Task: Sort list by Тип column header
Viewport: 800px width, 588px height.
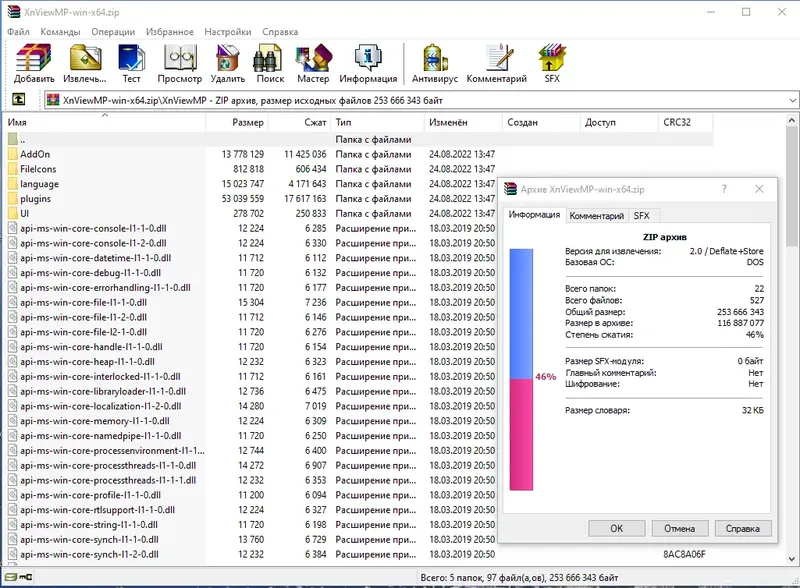Action: (377, 122)
